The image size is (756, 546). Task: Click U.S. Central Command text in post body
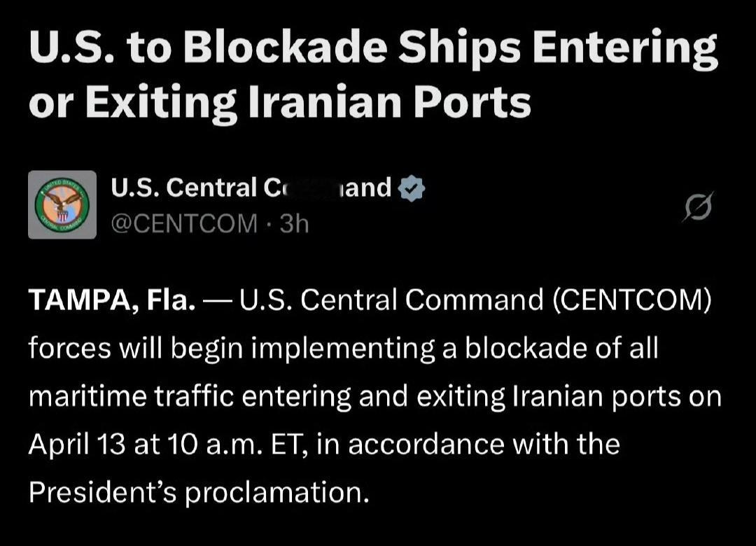pyautogui.click(x=391, y=300)
